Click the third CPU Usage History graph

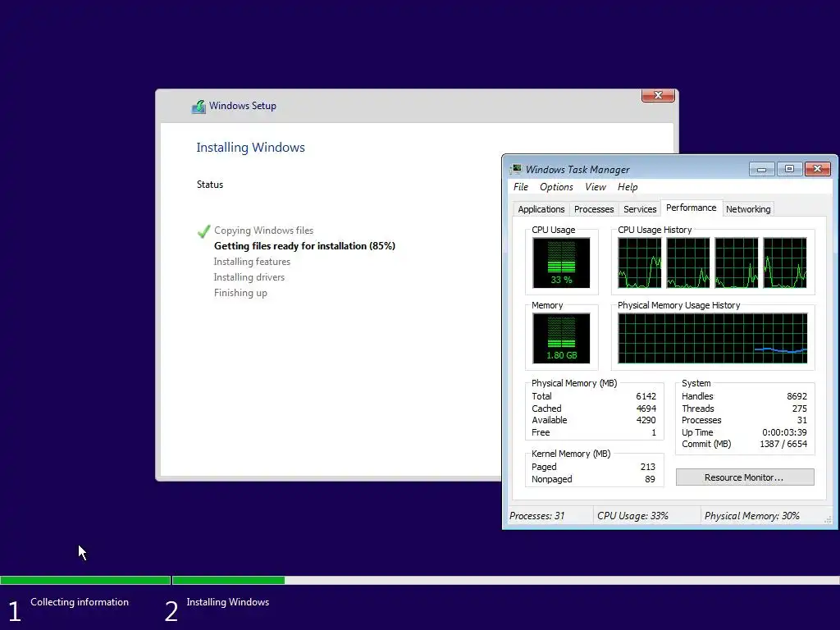point(737,263)
